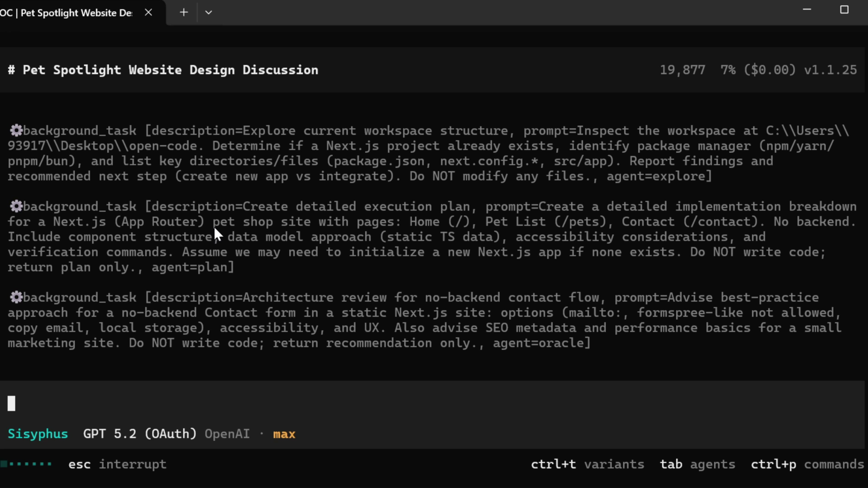Click gear icon of plan background task

[16, 206]
